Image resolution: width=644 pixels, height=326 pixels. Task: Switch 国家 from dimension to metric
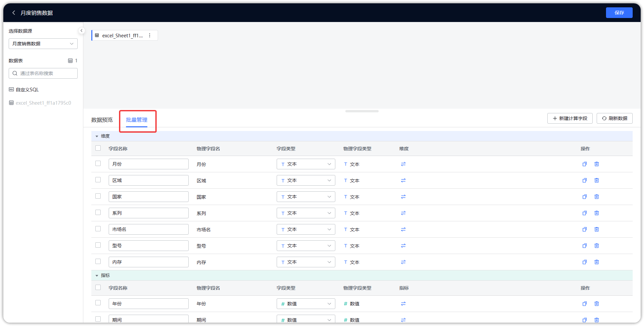tap(403, 197)
